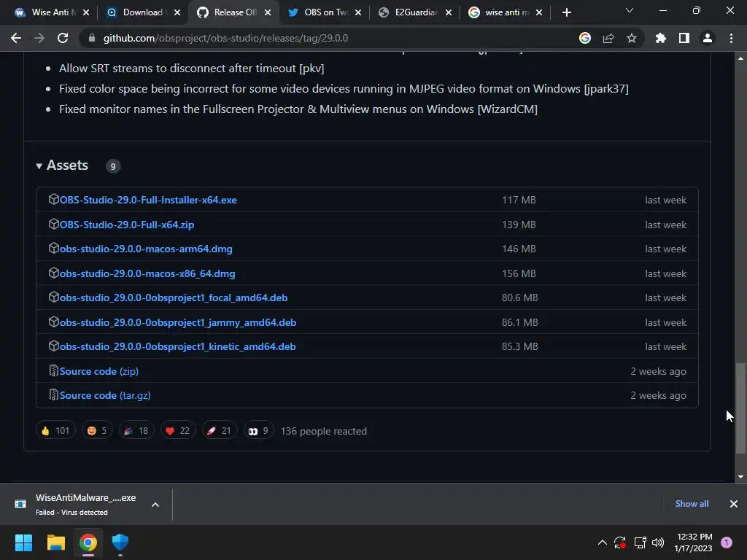
Task: Open the Chrome profile menu
Action: tap(708, 38)
